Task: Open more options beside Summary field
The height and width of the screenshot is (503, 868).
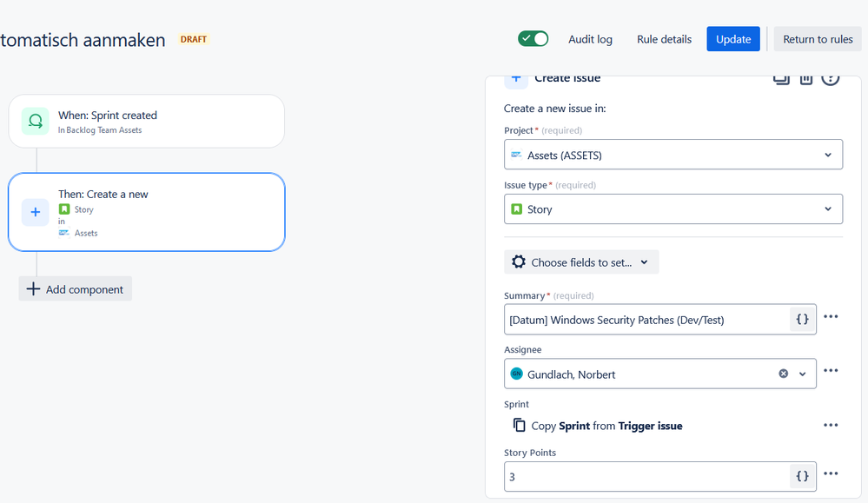Action: tap(831, 316)
